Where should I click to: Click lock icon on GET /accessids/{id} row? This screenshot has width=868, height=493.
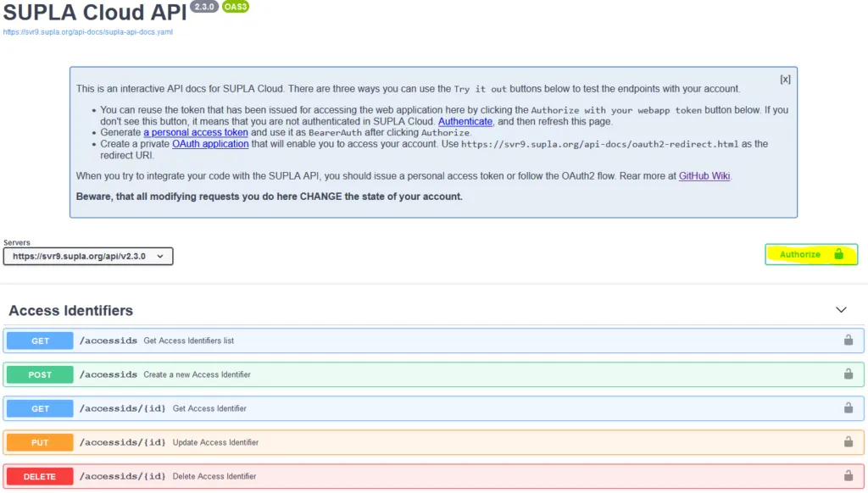(848, 407)
